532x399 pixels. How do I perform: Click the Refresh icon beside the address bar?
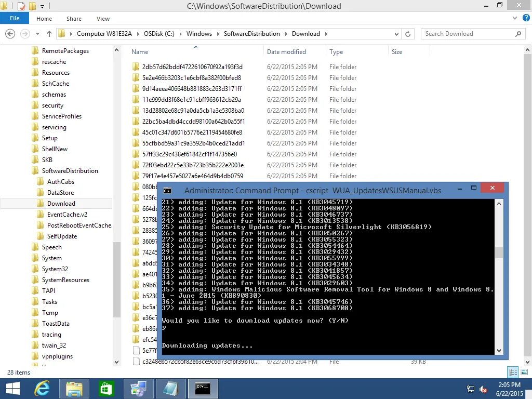point(408,33)
